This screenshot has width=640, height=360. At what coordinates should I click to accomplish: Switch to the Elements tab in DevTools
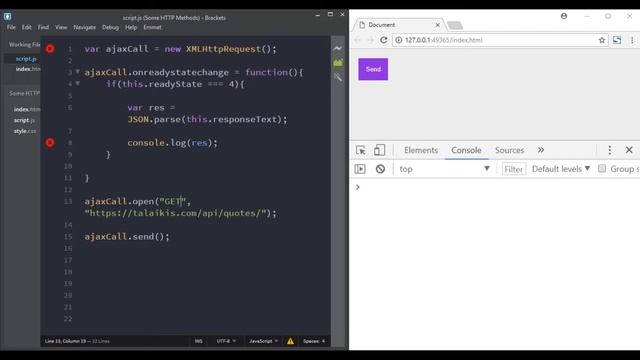[x=421, y=150]
